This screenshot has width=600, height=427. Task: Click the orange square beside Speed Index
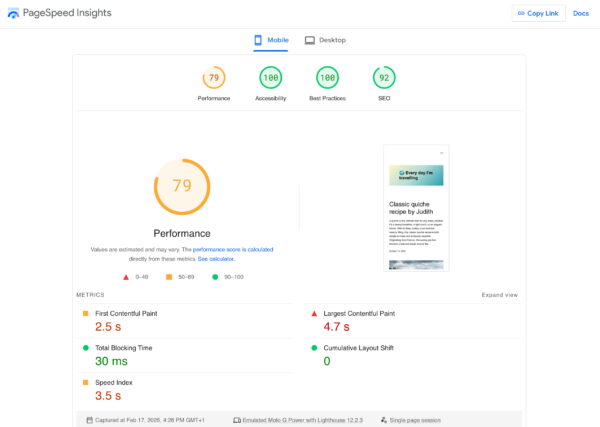pyautogui.click(x=86, y=382)
